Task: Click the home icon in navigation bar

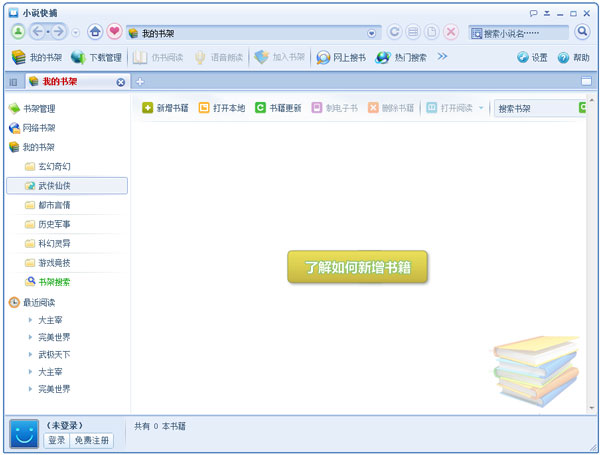Action: (x=95, y=32)
